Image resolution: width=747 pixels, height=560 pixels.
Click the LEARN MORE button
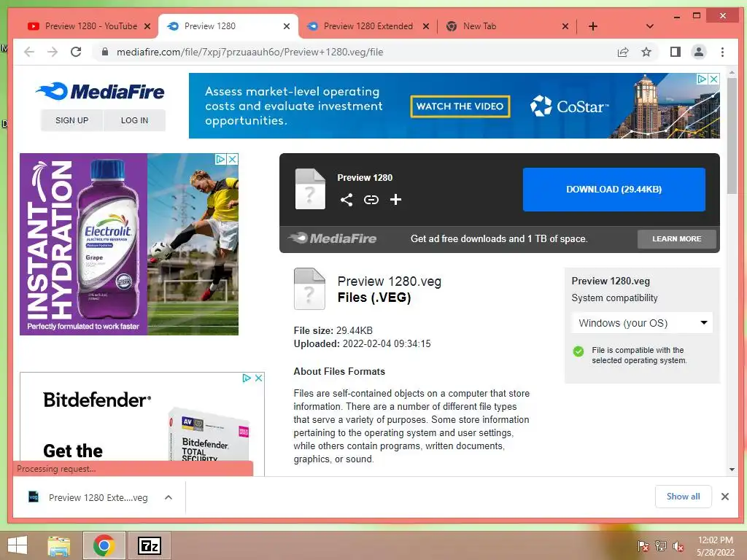tap(676, 239)
